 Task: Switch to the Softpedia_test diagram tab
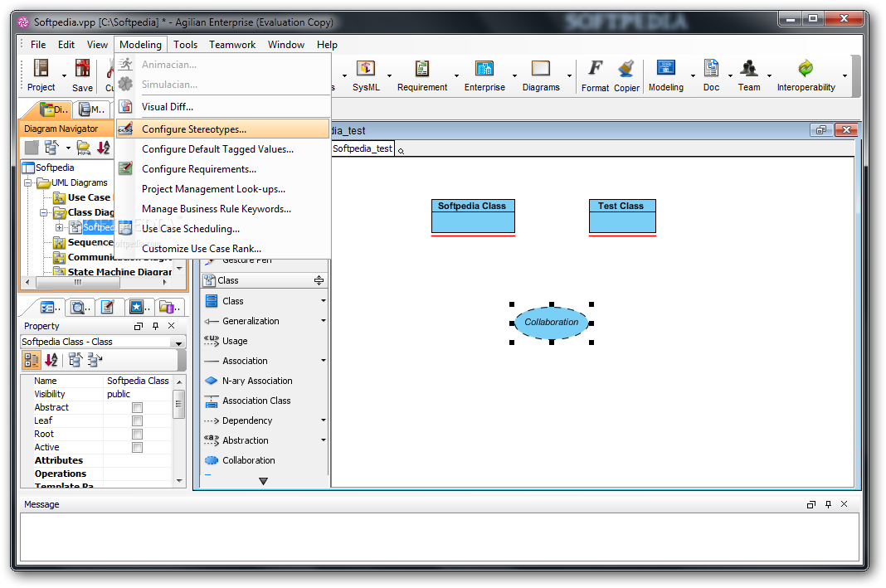(363, 148)
